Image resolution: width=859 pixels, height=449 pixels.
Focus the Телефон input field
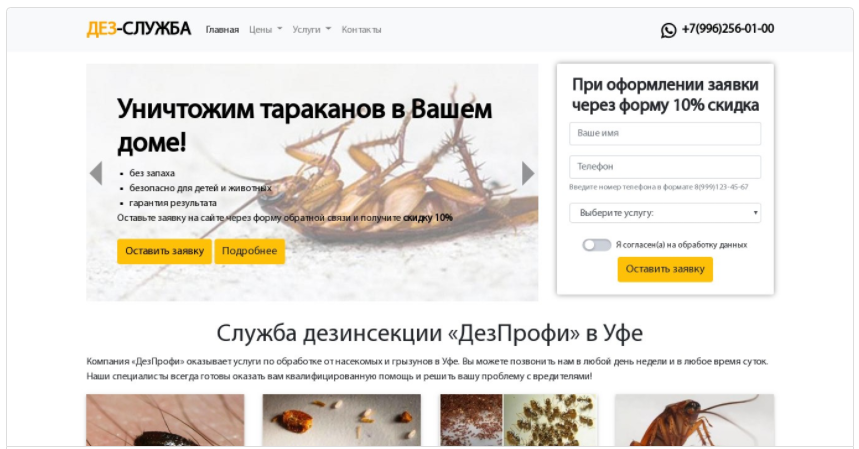tap(665, 166)
